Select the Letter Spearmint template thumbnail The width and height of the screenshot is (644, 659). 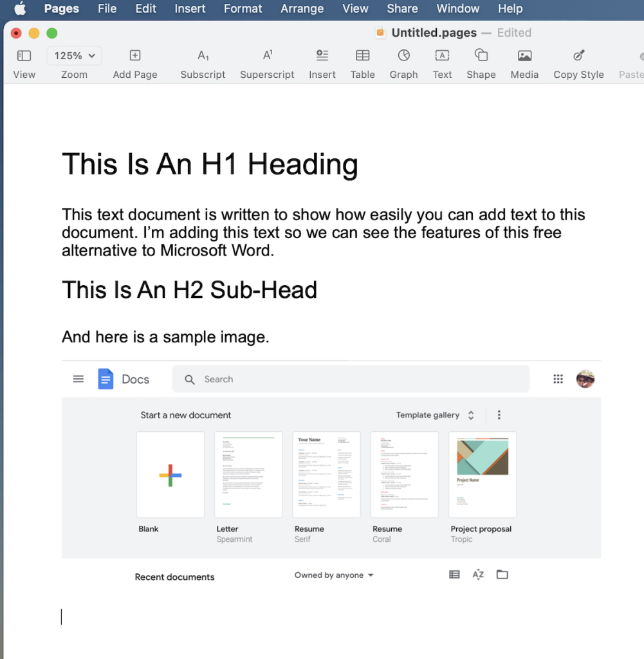[248, 474]
